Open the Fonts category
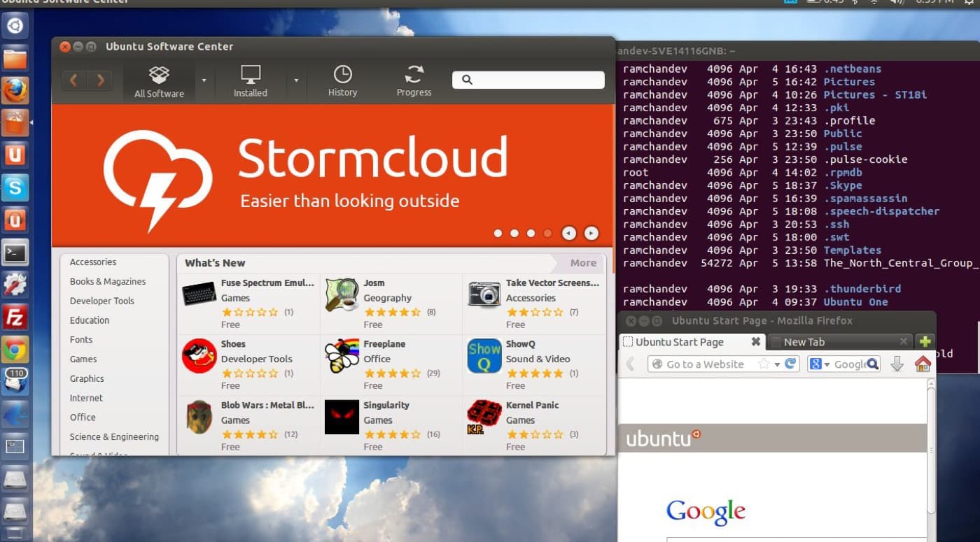 81,340
